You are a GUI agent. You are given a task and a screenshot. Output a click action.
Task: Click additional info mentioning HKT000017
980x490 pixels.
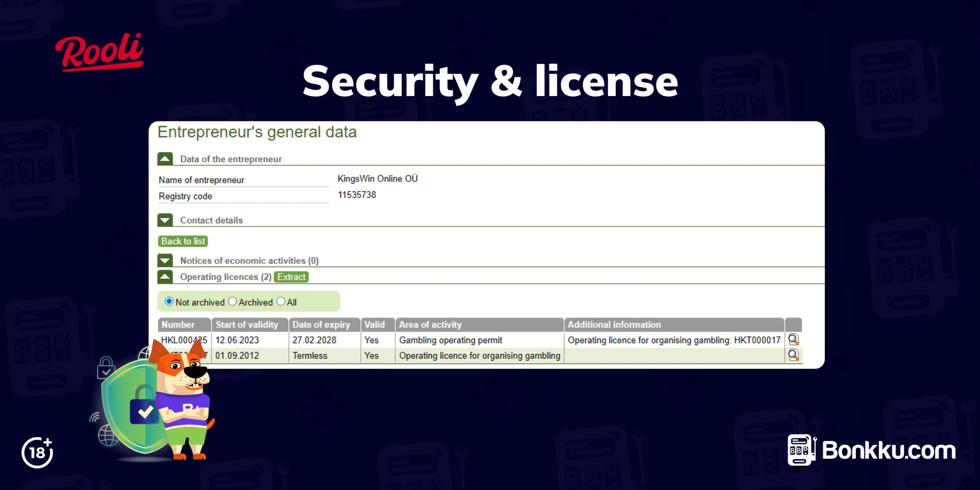(674, 340)
